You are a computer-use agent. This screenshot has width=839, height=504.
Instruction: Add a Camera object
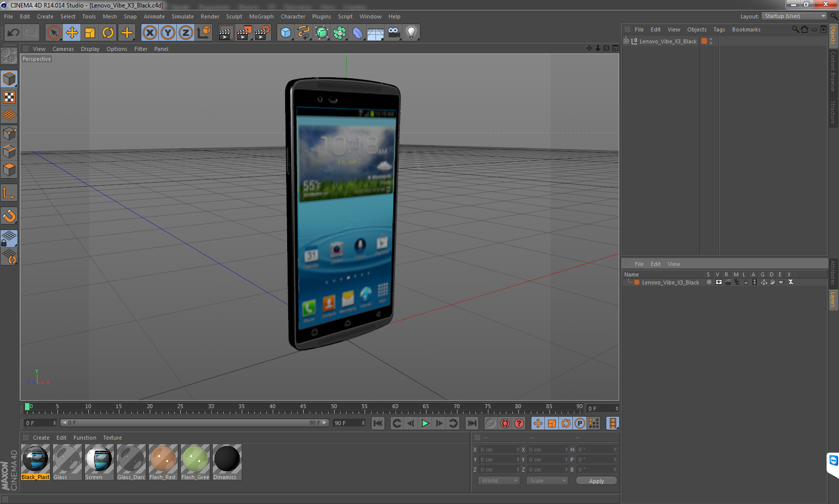click(394, 33)
